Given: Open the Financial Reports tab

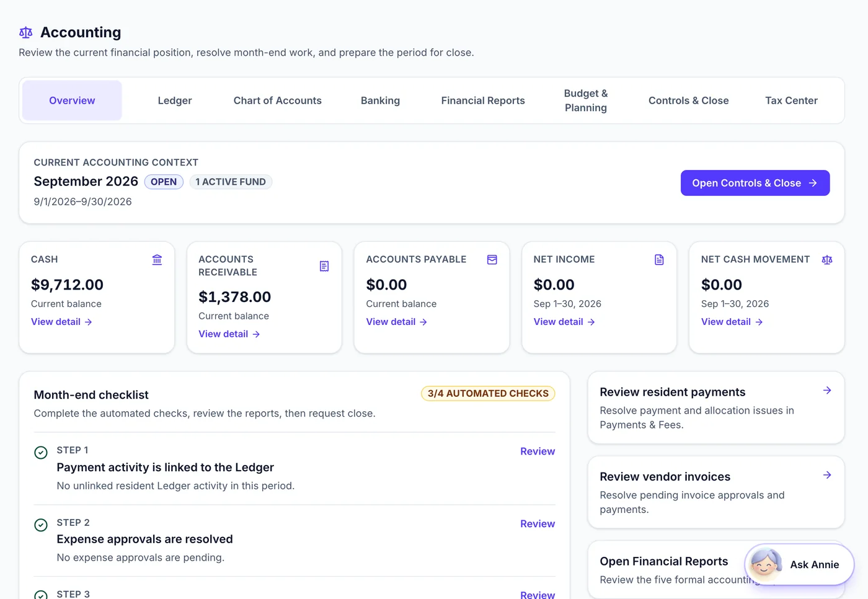Looking at the screenshot, I should 483,100.
